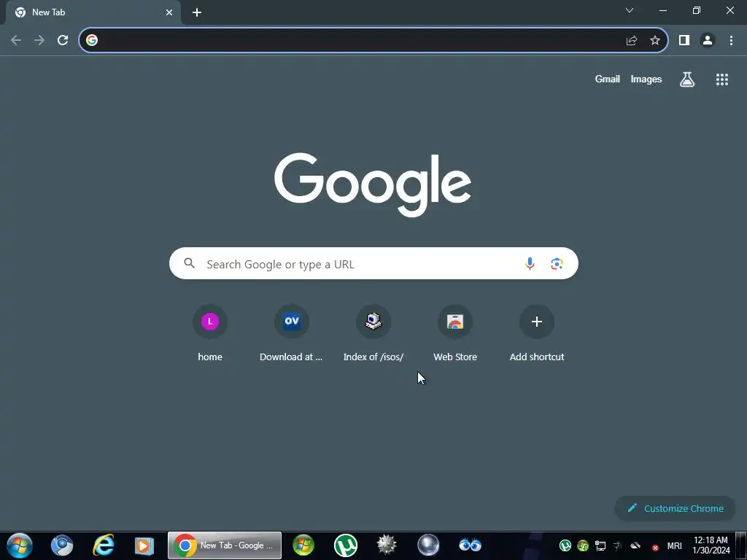Screen dimensions: 747x560
Task: Open the Download at ... shortcut
Action: click(292, 334)
